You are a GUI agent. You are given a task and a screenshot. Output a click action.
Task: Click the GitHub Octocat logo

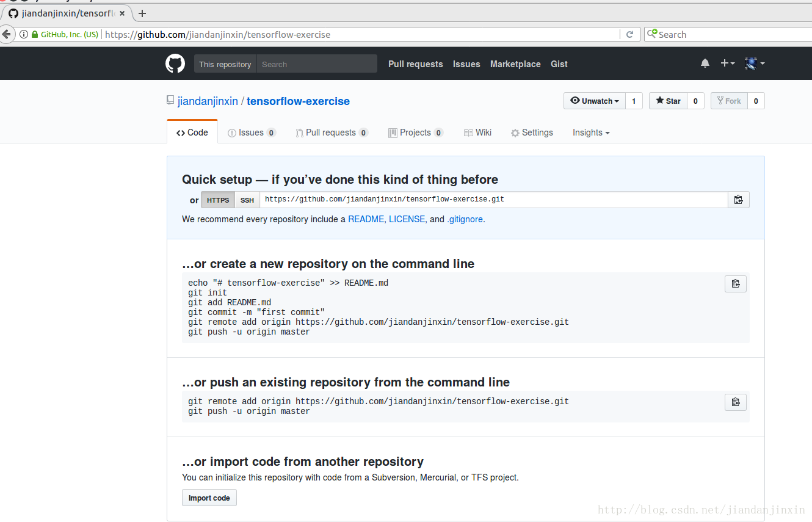tap(175, 63)
